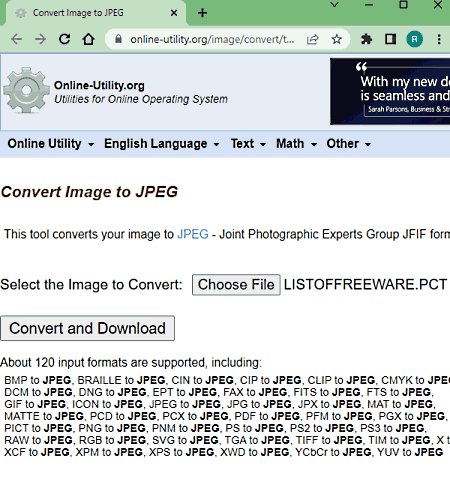Close the Convert Image to JPEG tab

click(x=174, y=13)
